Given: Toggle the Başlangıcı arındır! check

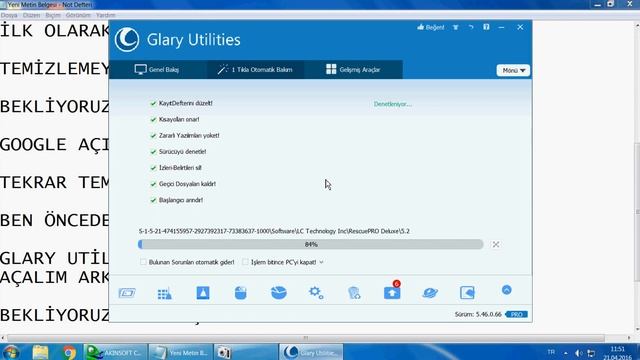Looking at the screenshot, I should (x=153, y=200).
